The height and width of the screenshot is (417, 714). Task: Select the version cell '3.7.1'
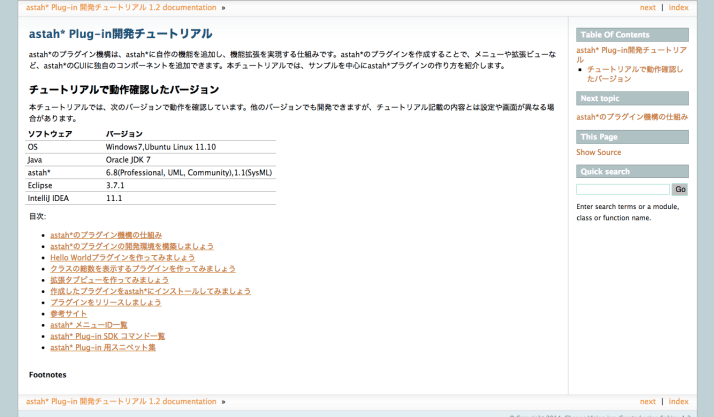pyautogui.click(x=115, y=185)
